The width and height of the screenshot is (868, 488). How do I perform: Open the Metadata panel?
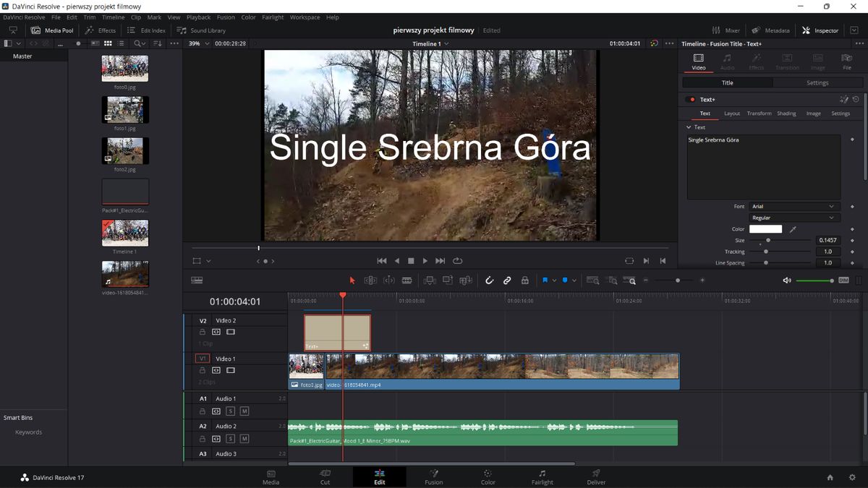(771, 30)
